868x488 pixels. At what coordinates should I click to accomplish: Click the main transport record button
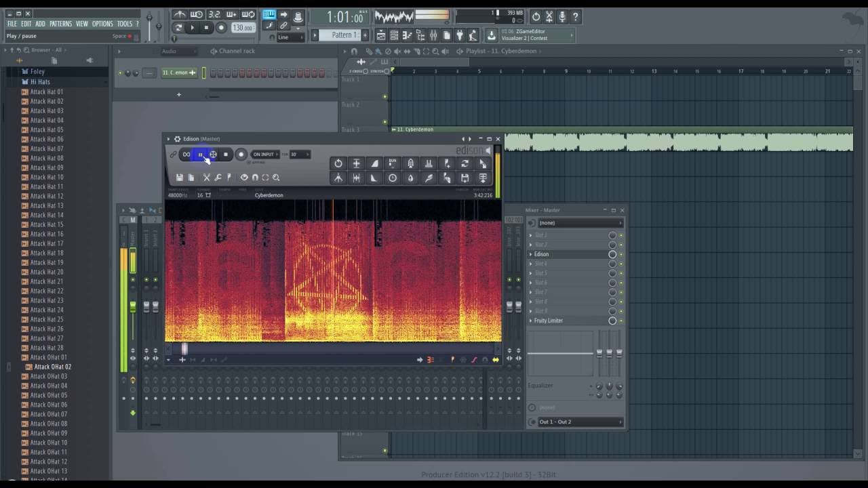coord(221,28)
